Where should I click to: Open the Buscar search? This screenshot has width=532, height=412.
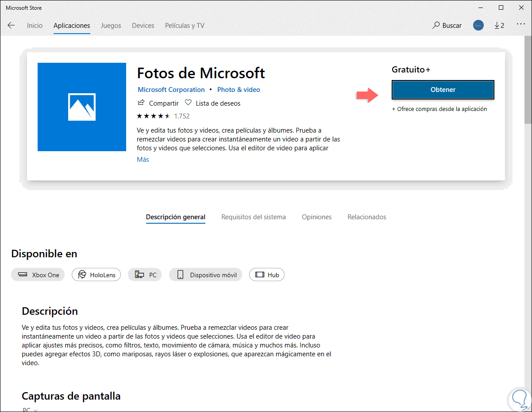pos(447,26)
